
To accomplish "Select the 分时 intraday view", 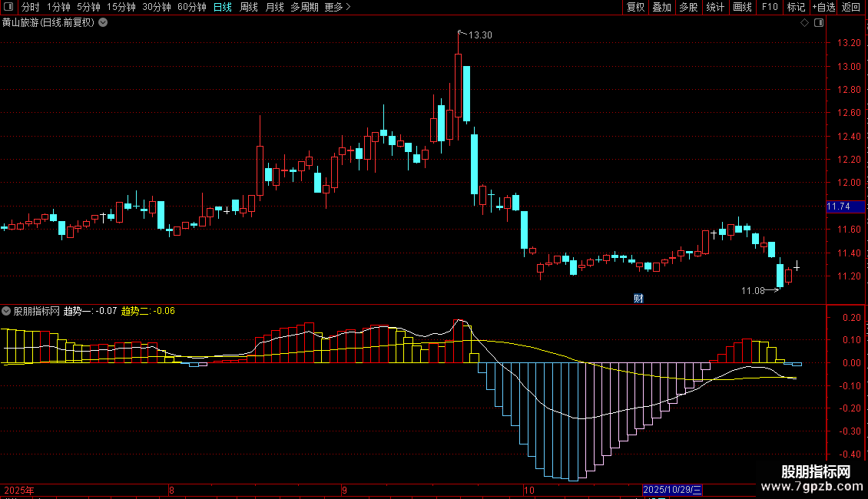I will point(31,7).
